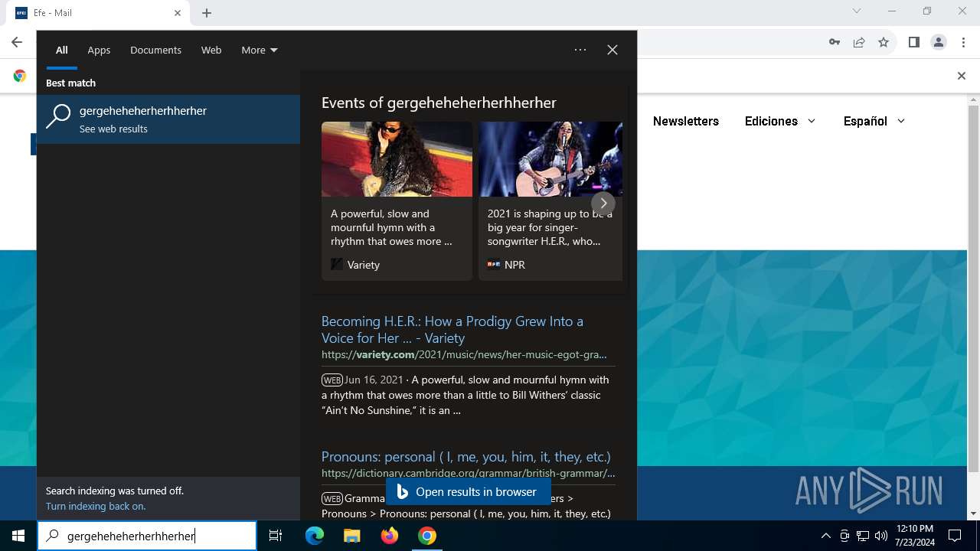Advance the events carousel with next arrow
This screenshot has height=551, width=980.
tap(603, 203)
